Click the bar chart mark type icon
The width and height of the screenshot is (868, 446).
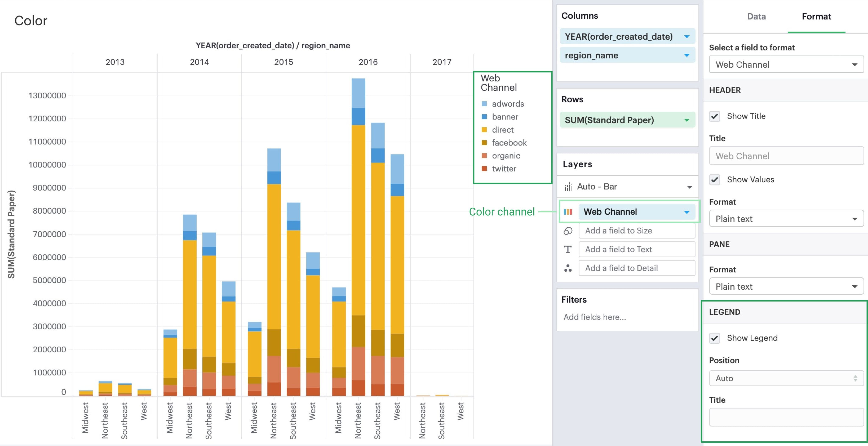(568, 187)
